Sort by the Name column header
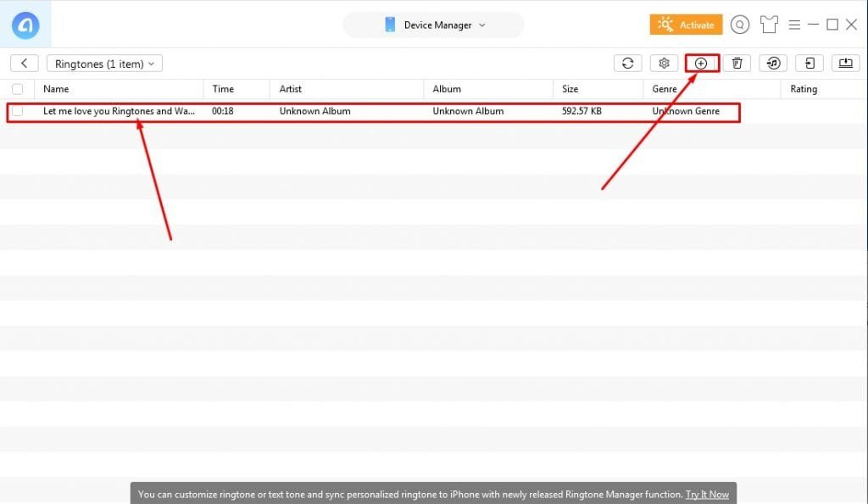868x504 pixels. (x=57, y=89)
